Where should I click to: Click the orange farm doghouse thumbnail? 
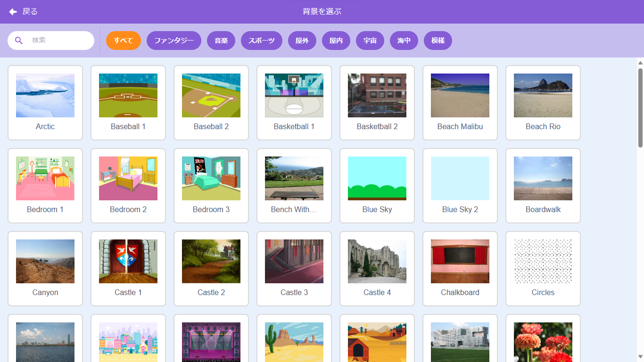click(377, 342)
